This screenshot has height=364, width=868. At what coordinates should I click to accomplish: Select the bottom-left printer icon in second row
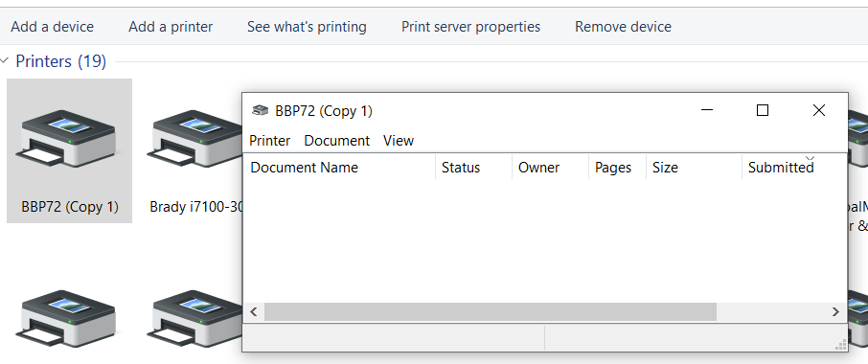pyautogui.click(x=69, y=318)
